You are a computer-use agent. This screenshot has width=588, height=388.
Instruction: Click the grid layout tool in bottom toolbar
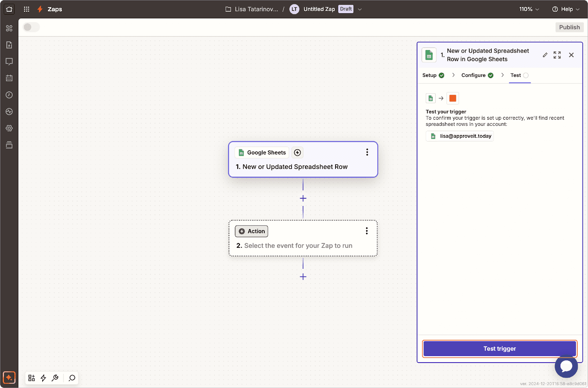pos(32,378)
